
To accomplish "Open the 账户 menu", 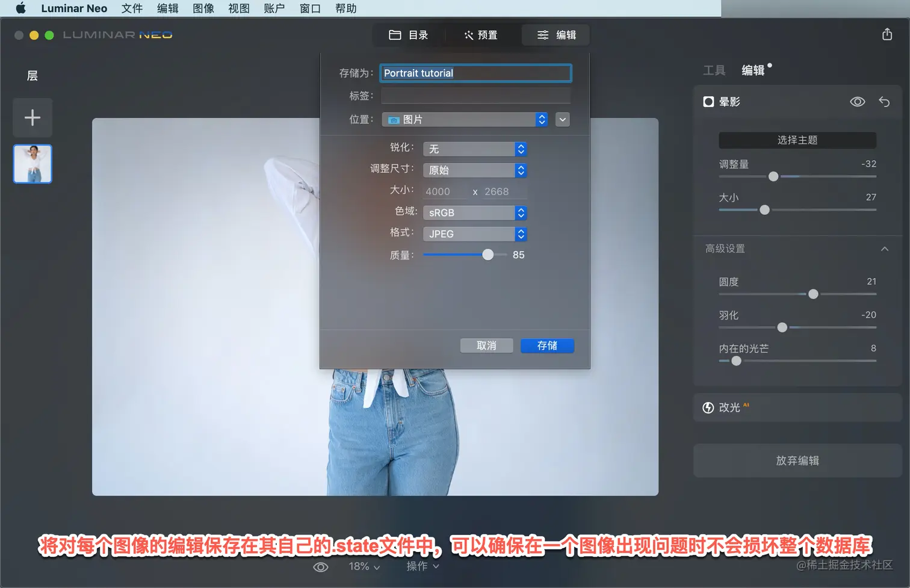I will (274, 8).
